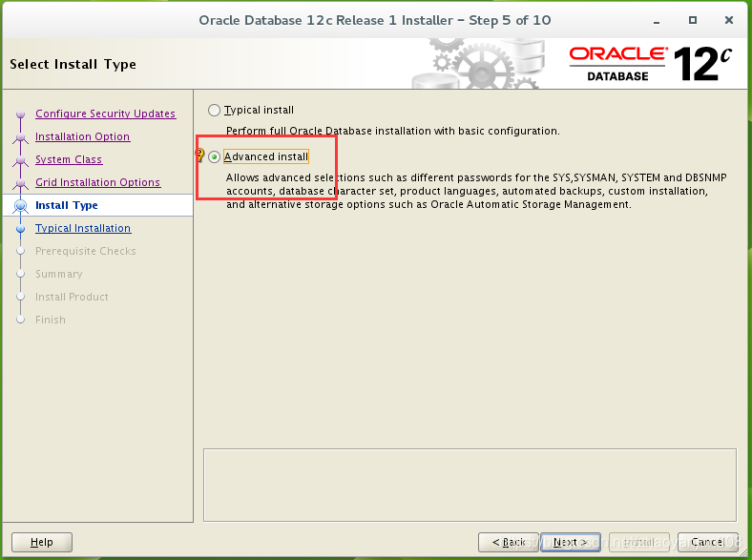The width and height of the screenshot is (752, 560).
Task: Click the Configure Security Updates step bullet
Action: (20, 114)
